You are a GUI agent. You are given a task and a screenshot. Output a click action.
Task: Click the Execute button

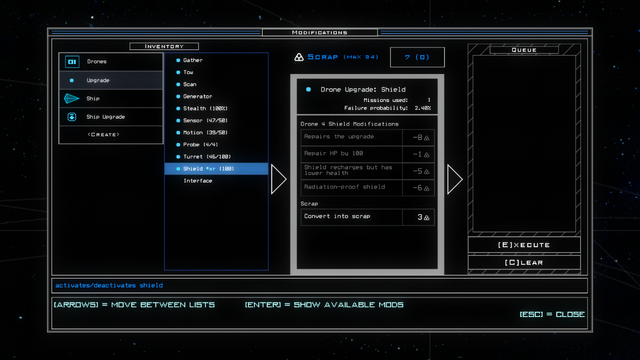coord(524,245)
